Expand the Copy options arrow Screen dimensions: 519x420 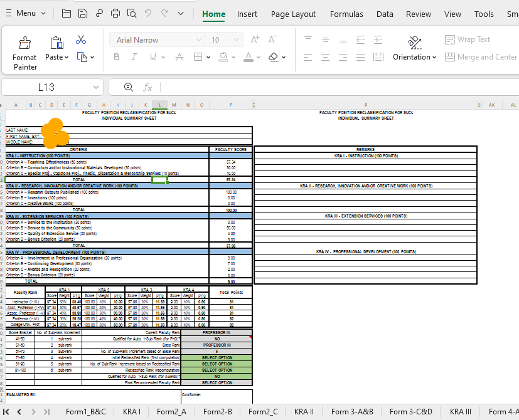click(92, 57)
